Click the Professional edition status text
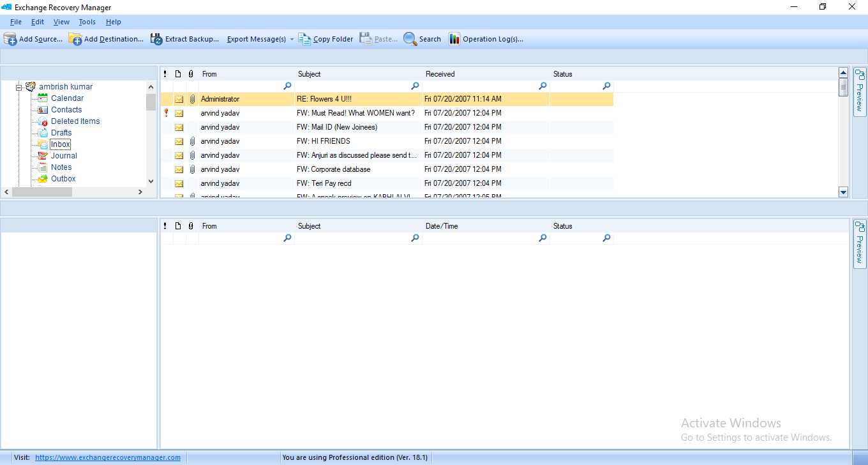The height and width of the screenshot is (465, 868). pos(355,457)
